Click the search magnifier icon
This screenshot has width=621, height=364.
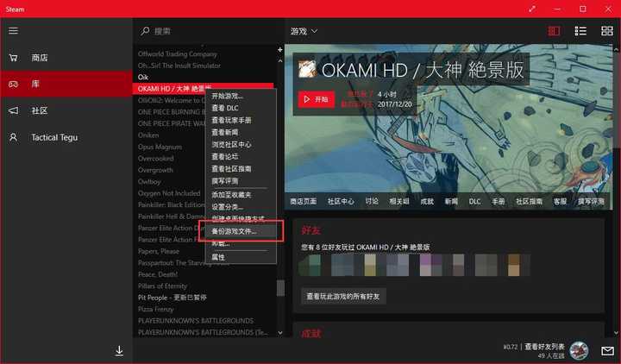[x=145, y=31]
